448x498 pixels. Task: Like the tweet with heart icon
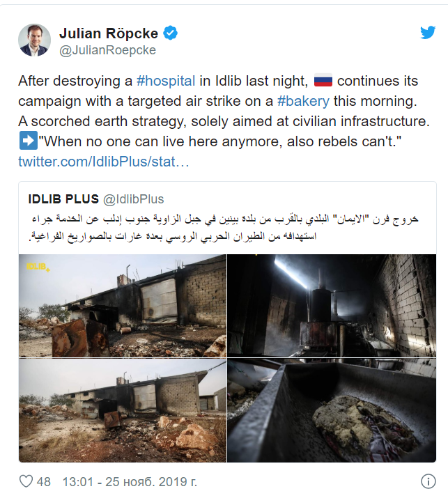(26, 481)
